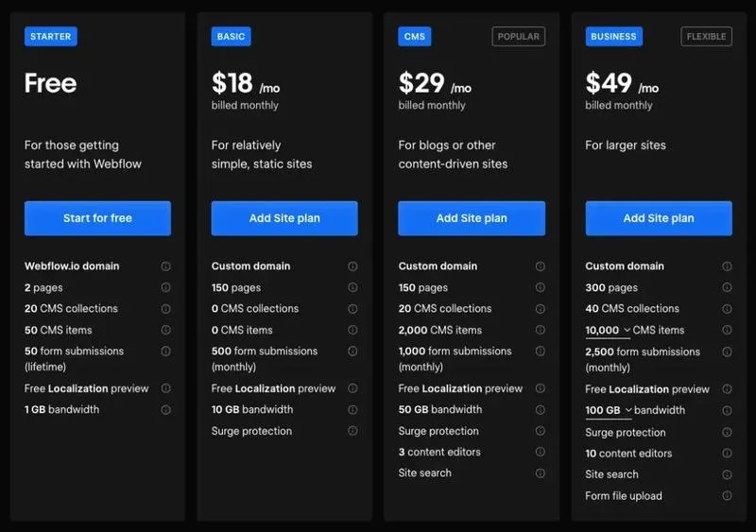Open the 100 GB bandwidth dropdown
Image resolution: width=756 pixels, height=532 pixels.
[609, 411]
